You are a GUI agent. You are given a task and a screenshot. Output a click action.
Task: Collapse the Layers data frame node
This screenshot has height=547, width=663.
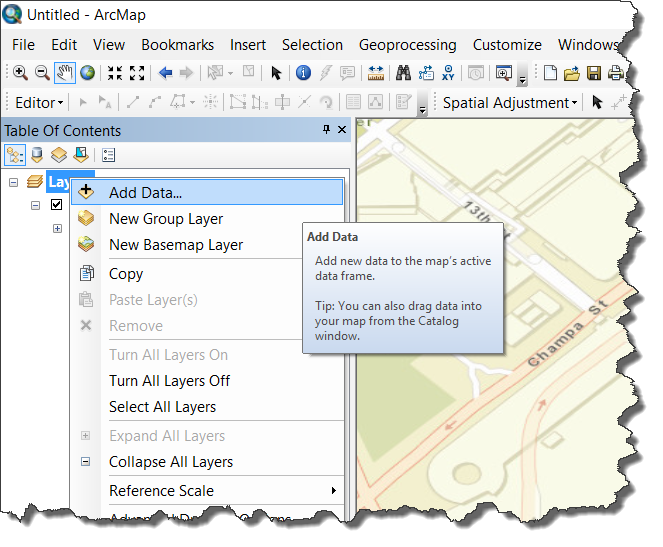coord(14,183)
